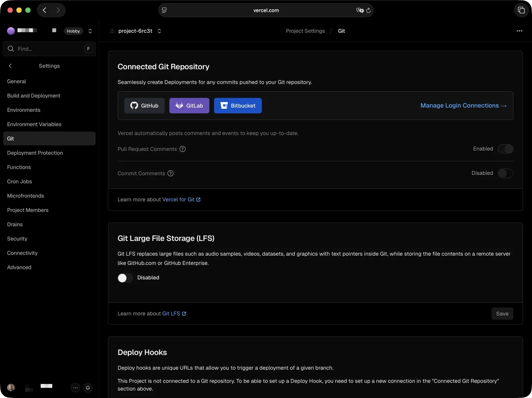Enable Git Large File Storage toggle
The height and width of the screenshot is (398, 532).
(x=125, y=278)
